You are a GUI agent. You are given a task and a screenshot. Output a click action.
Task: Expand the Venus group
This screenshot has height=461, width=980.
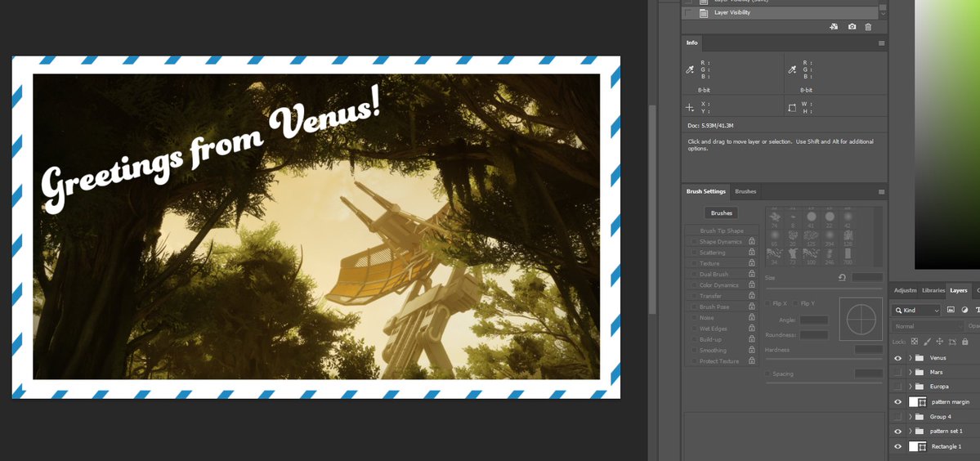tap(910, 358)
